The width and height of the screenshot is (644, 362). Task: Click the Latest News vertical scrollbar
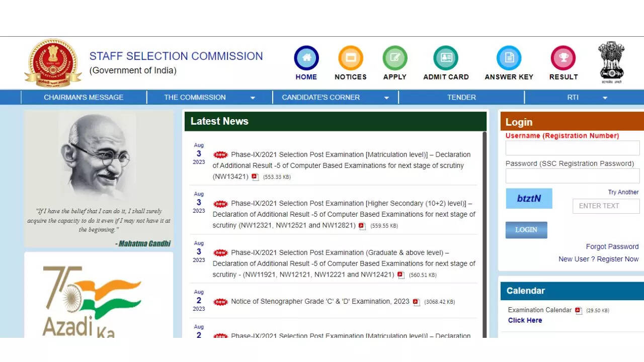tap(485, 231)
